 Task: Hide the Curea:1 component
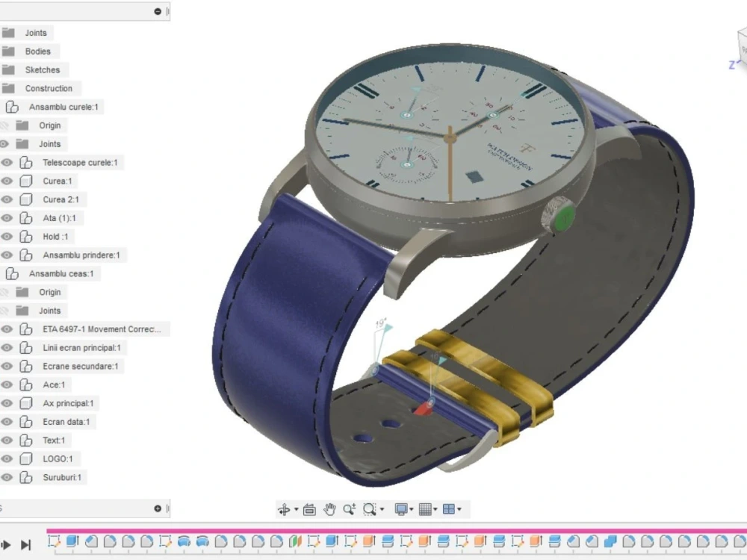coord(7,181)
